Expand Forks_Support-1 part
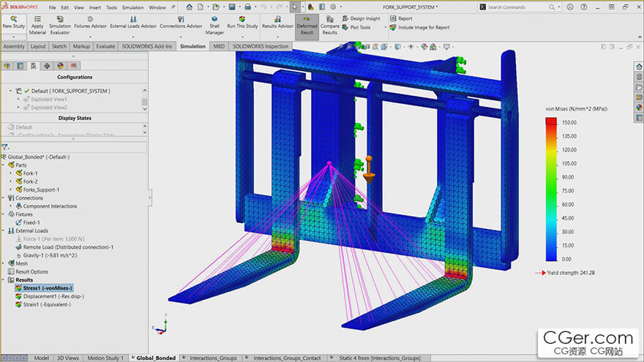 (x=11, y=189)
